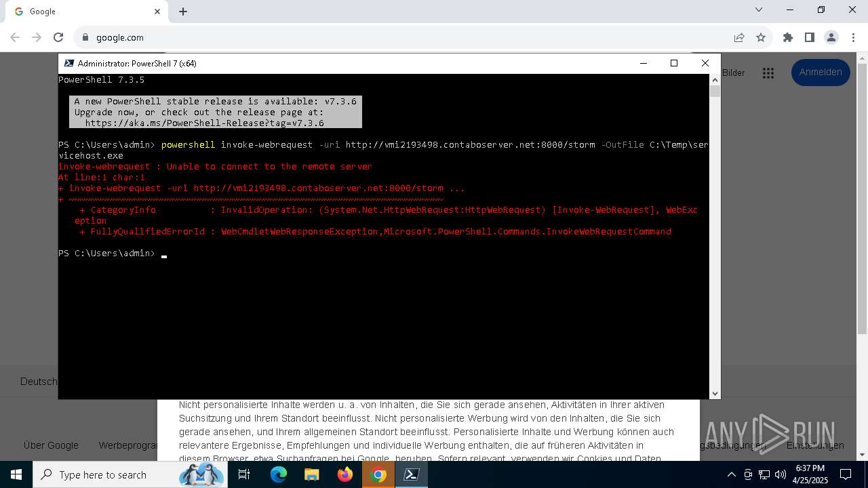Close the PowerShell window
The height and width of the screenshot is (488, 868).
coord(705,63)
